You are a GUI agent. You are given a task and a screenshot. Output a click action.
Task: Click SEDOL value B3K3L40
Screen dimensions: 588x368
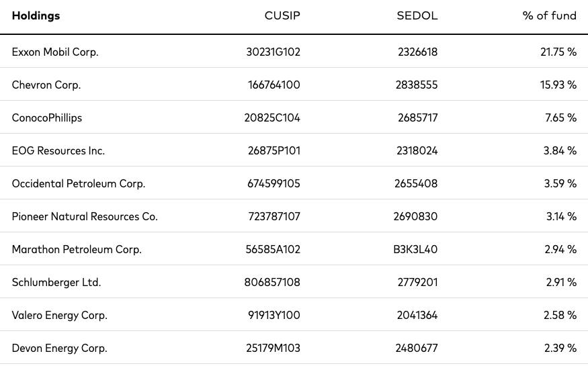click(415, 250)
